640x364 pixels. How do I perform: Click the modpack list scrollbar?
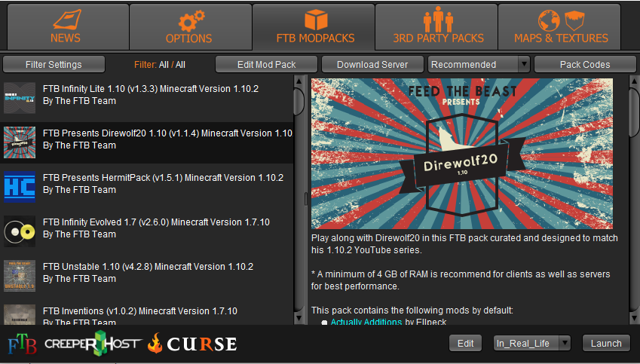click(299, 101)
